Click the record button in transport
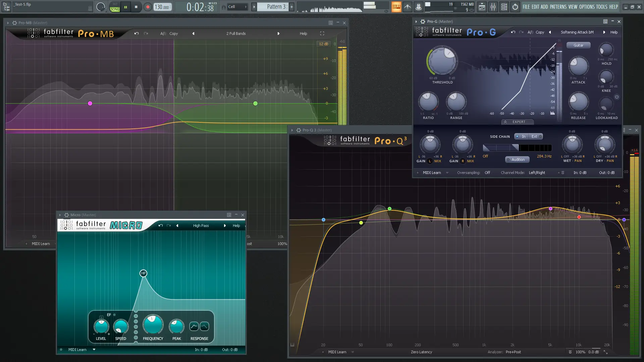 coord(148,7)
